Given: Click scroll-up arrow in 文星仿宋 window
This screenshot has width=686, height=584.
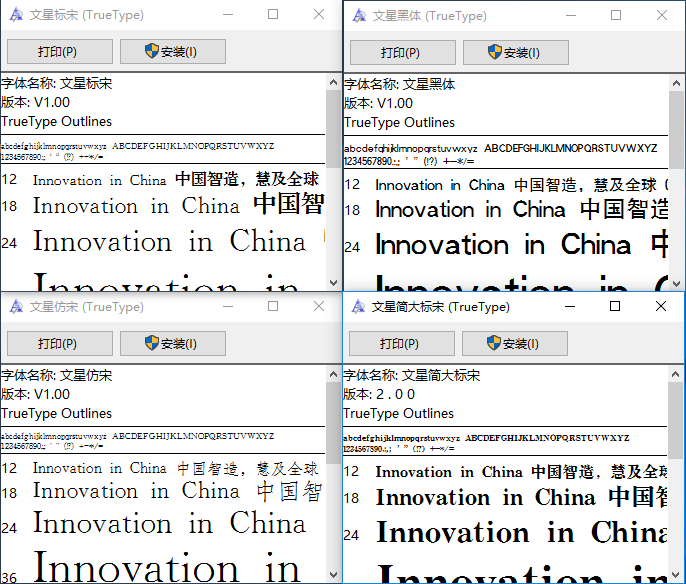Looking at the screenshot, I should coord(333,374).
